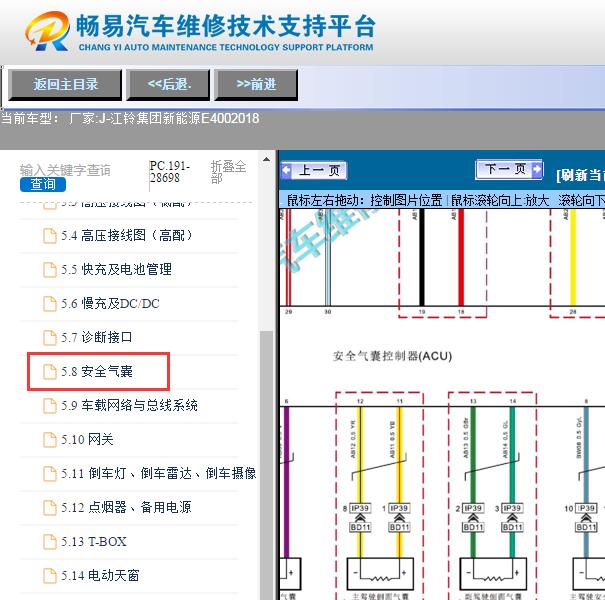Click the 查询 search button

pos(43,184)
